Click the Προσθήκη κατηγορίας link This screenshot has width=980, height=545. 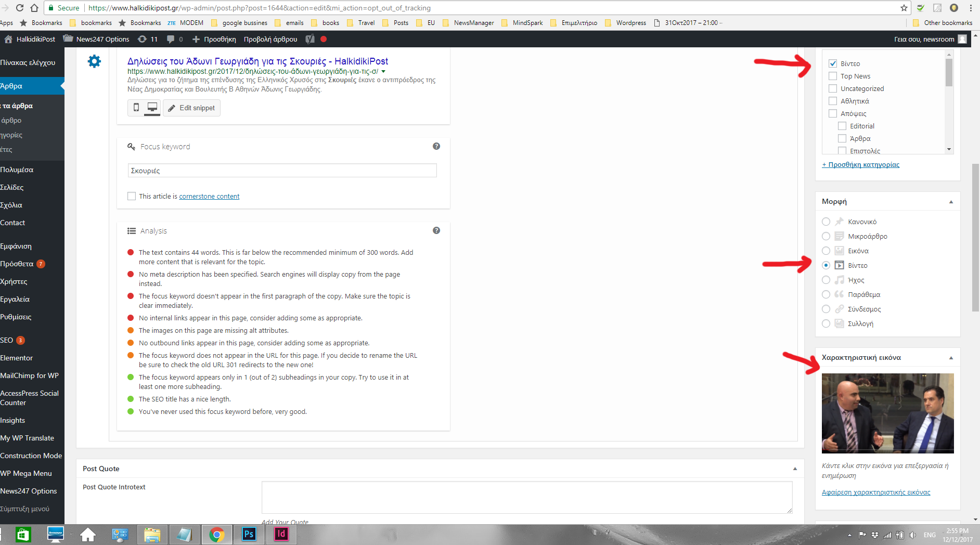click(860, 164)
